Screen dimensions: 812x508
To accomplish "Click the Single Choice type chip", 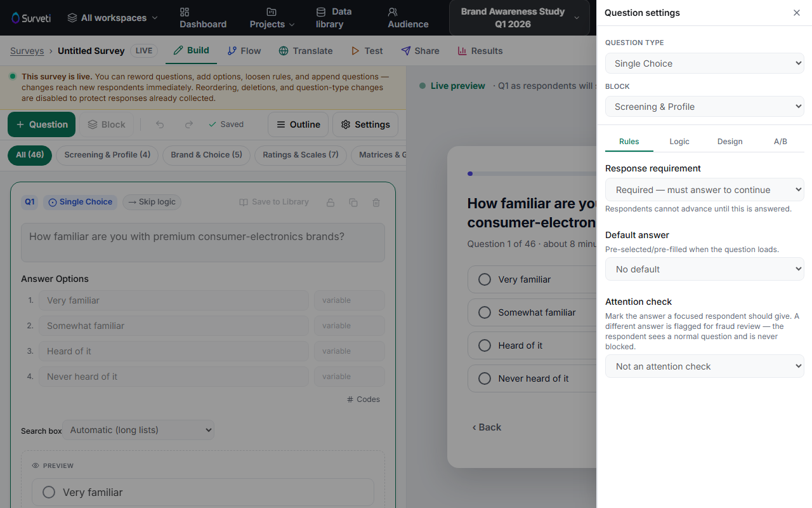I will 80,202.
